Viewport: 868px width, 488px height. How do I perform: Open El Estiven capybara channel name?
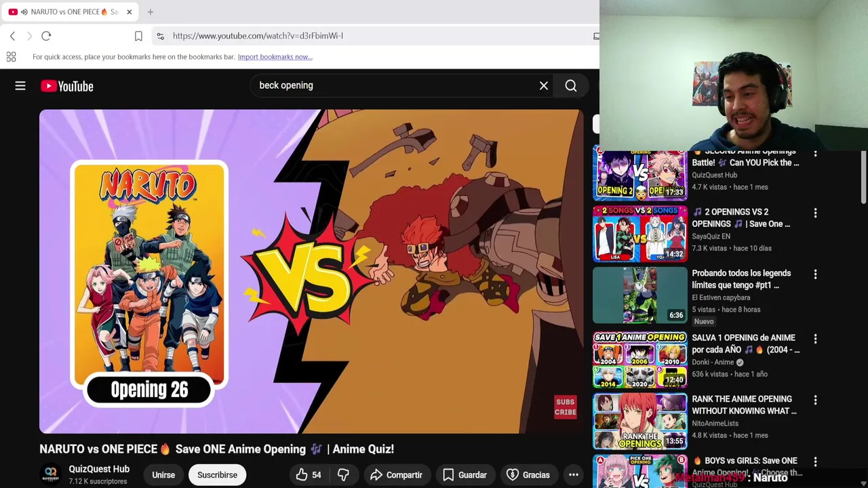pos(721,298)
